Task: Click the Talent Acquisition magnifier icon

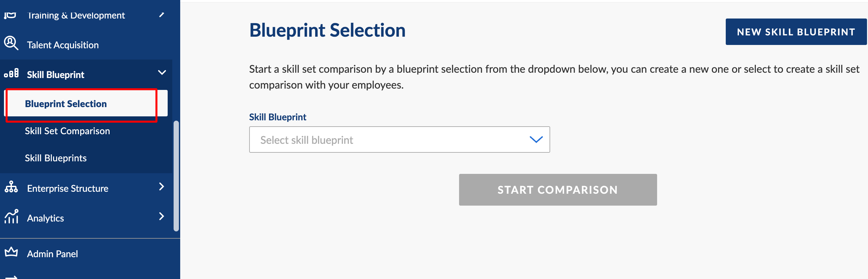Action: pyautogui.click(x=11, y=44)
